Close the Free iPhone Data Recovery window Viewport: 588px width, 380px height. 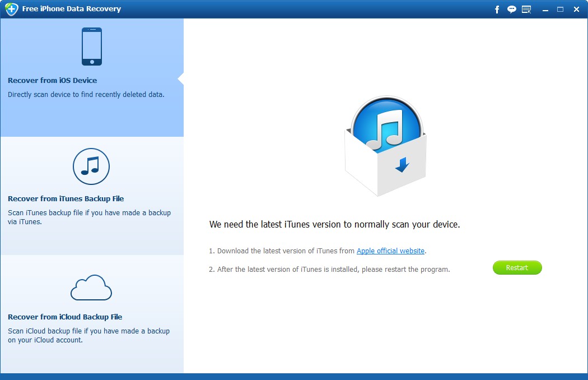pyautogui.click(x=576, y=10)
